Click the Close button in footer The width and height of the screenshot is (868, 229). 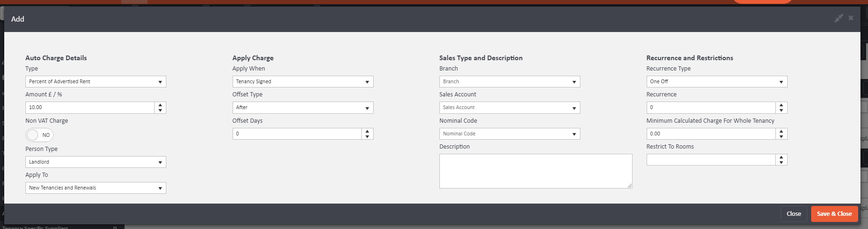point(793,214)
